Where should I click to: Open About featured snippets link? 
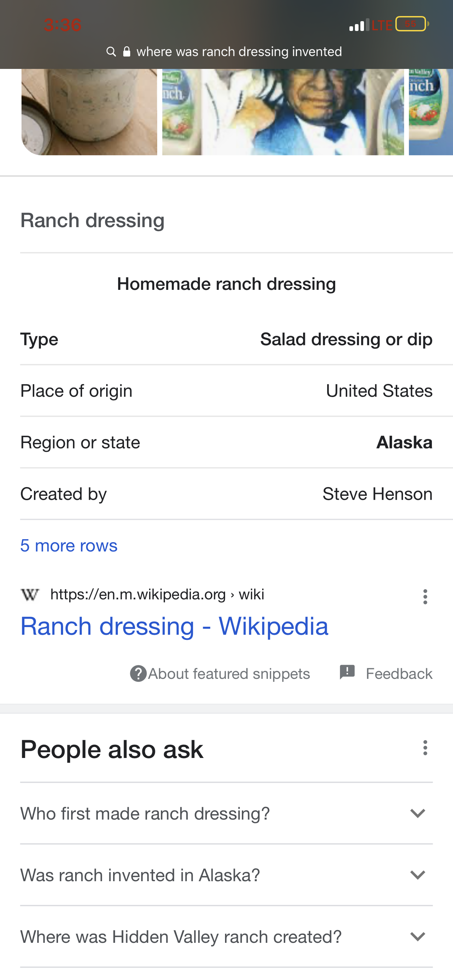click(x=229, y=674)
